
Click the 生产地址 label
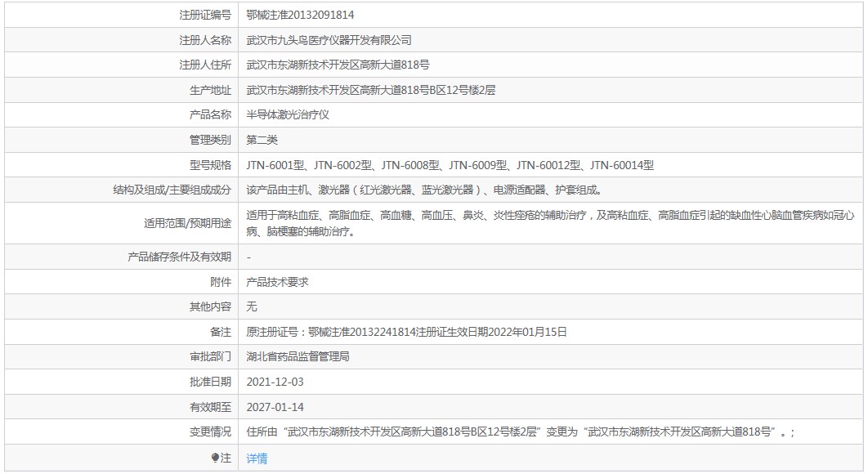click(x=210, y=90)
